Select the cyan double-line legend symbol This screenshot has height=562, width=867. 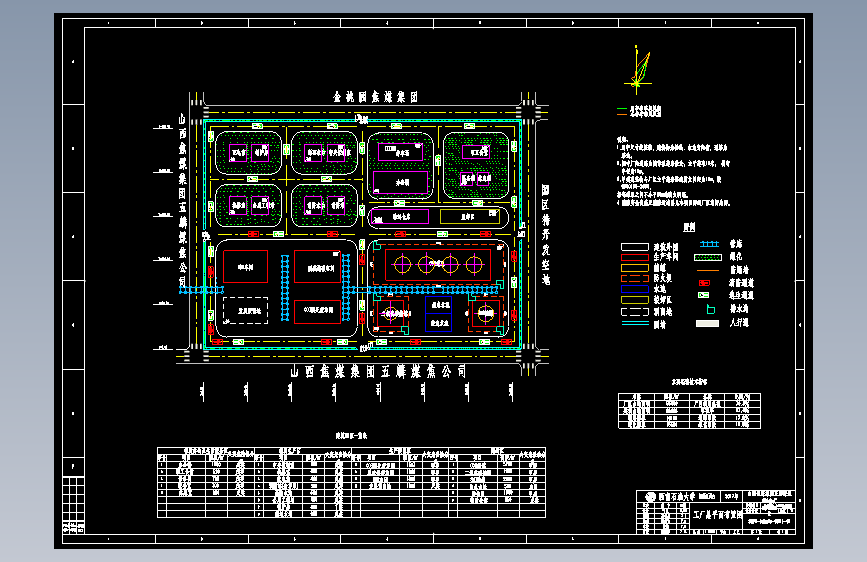point(635,324)
